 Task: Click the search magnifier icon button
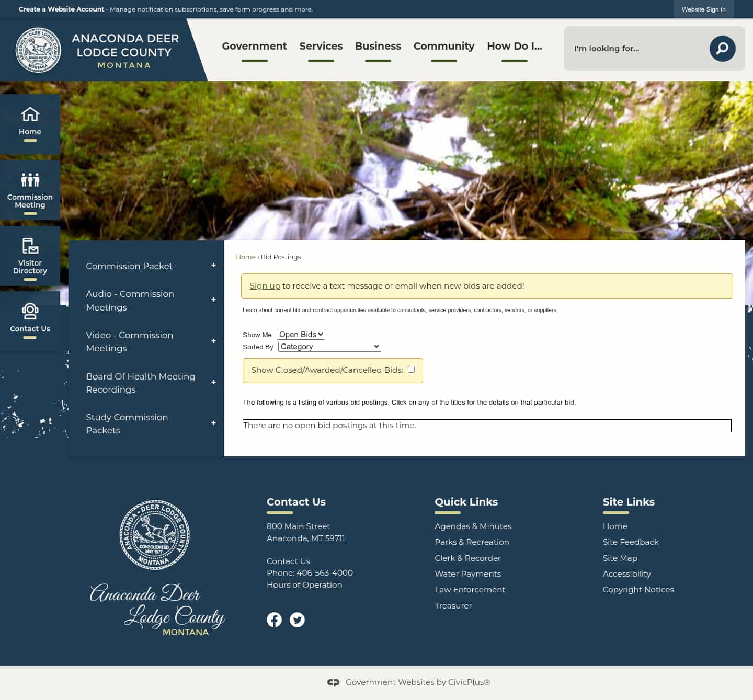722,49
